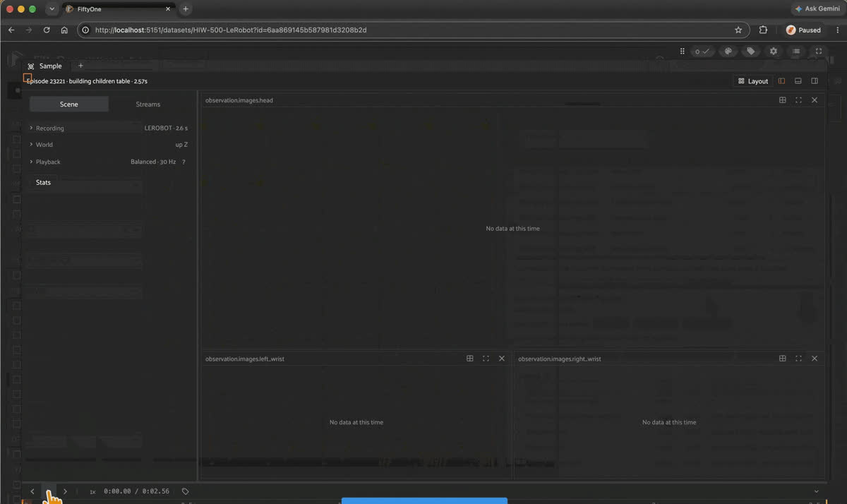Open the Layout button
This screenshot has height=504, width=847.
click(x=752, y=81)
